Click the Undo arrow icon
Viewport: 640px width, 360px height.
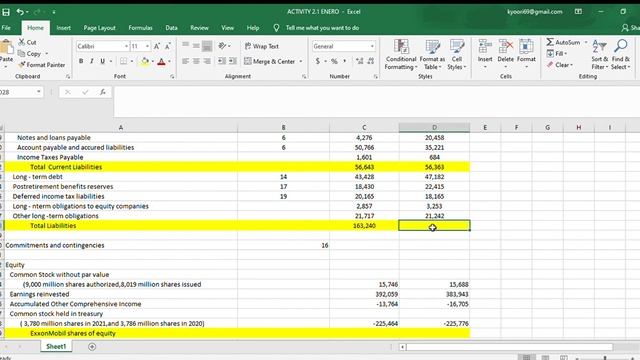20,12
